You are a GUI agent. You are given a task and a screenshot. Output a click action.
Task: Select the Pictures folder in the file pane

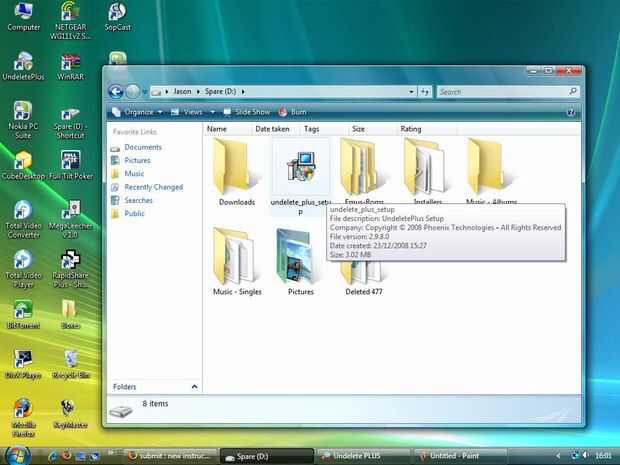301,262
